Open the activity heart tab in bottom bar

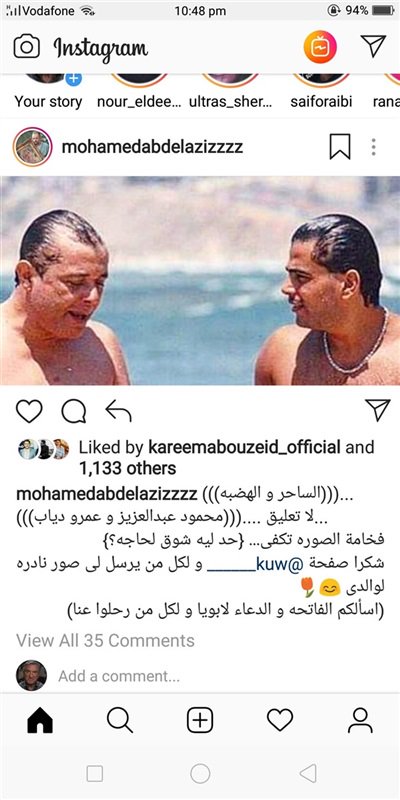(x=280, y=720)
